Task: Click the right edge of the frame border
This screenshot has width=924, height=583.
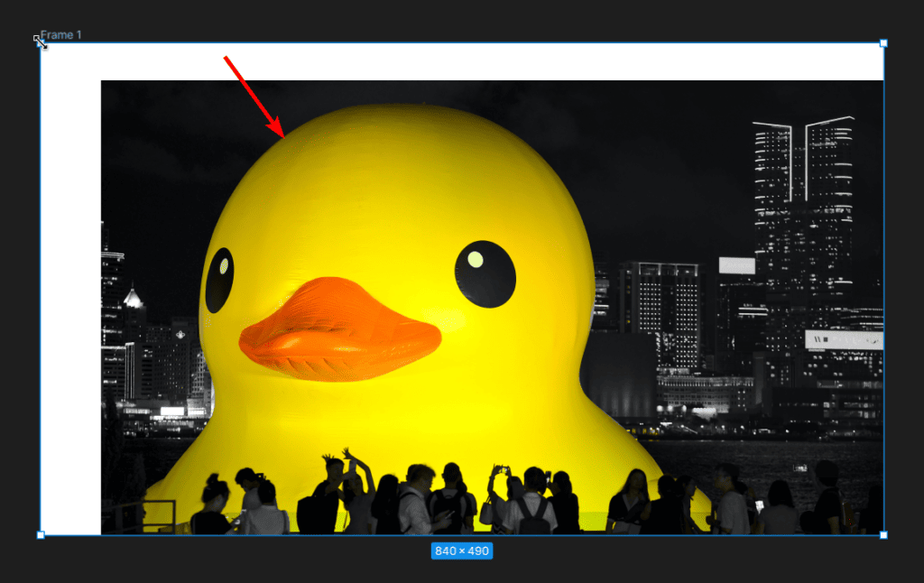Action: (x=883, y=289)
